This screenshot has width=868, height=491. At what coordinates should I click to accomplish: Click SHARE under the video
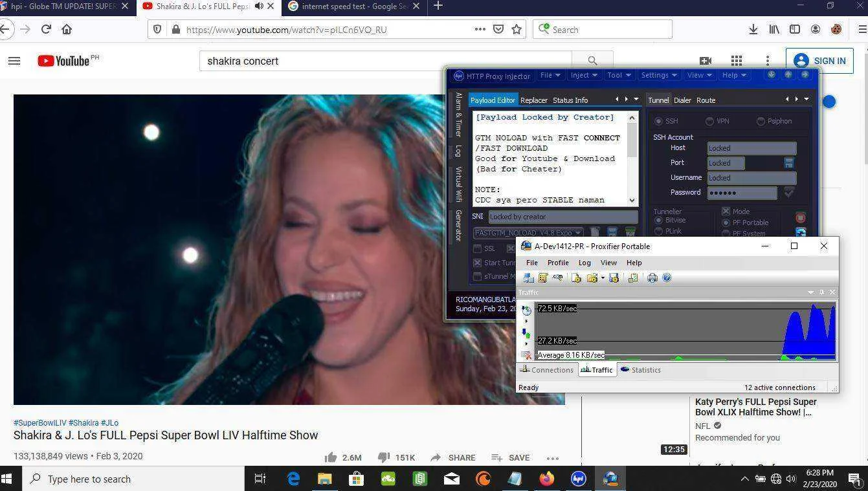pos(453,457)
